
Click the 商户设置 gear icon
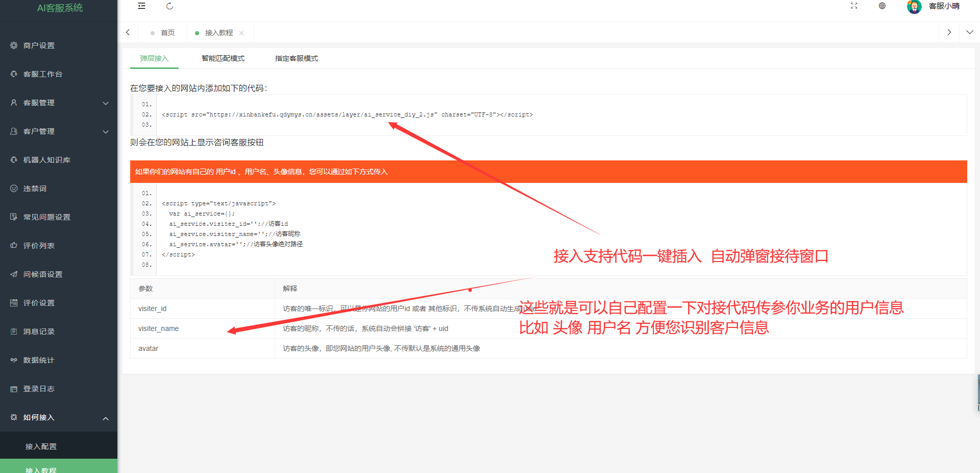coord(14,45)
